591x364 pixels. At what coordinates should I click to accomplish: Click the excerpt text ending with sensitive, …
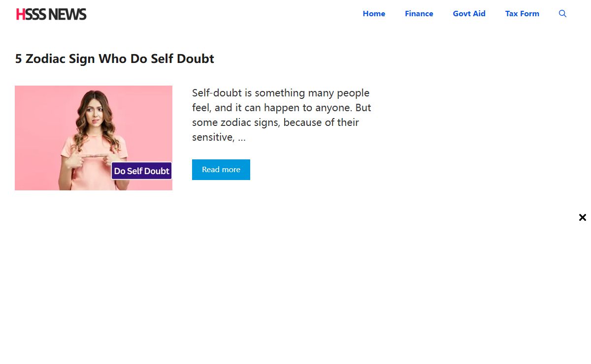(219, 137)
